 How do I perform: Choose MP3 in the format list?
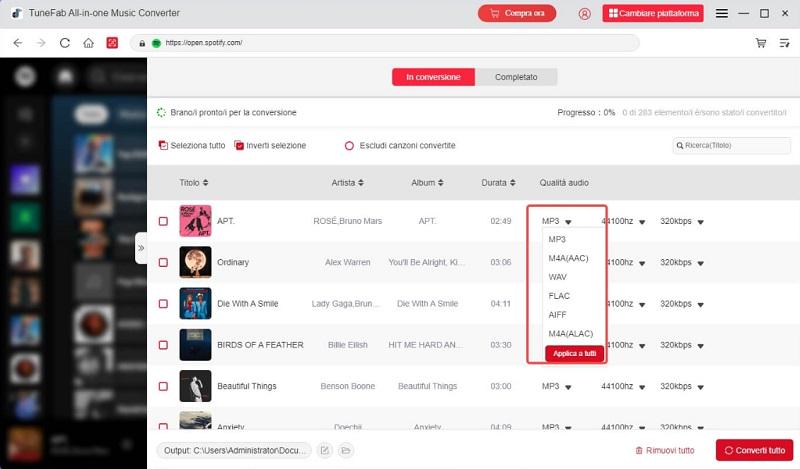(x=557, y=239)
